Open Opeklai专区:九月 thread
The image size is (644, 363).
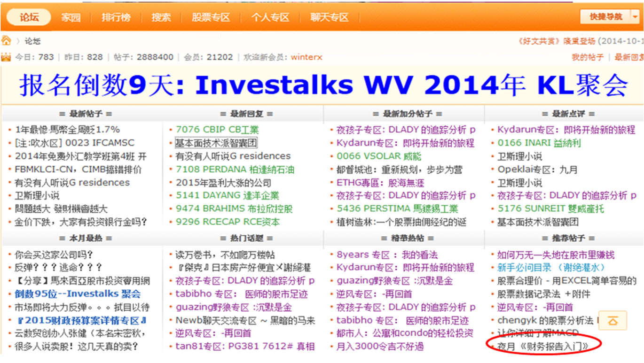point(537,170)
